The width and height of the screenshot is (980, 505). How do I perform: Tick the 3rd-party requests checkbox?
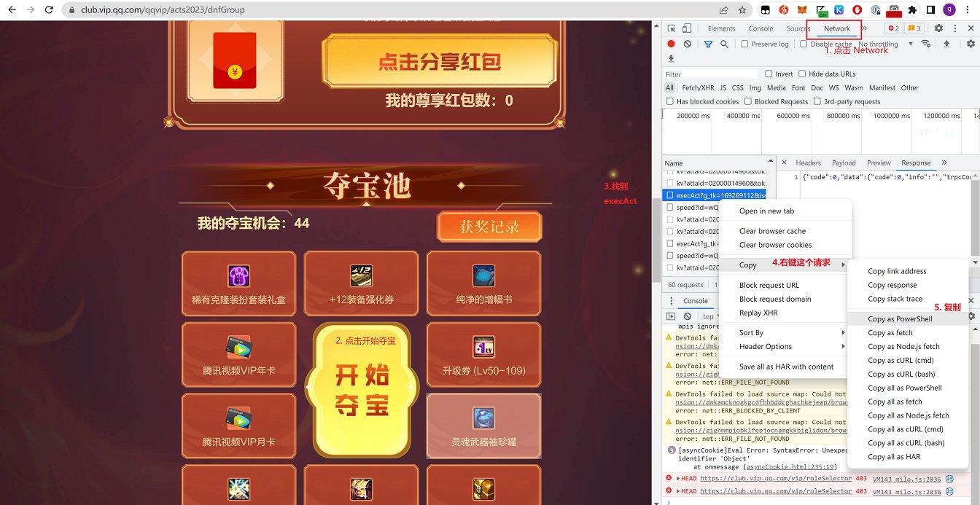click(817, 101)
